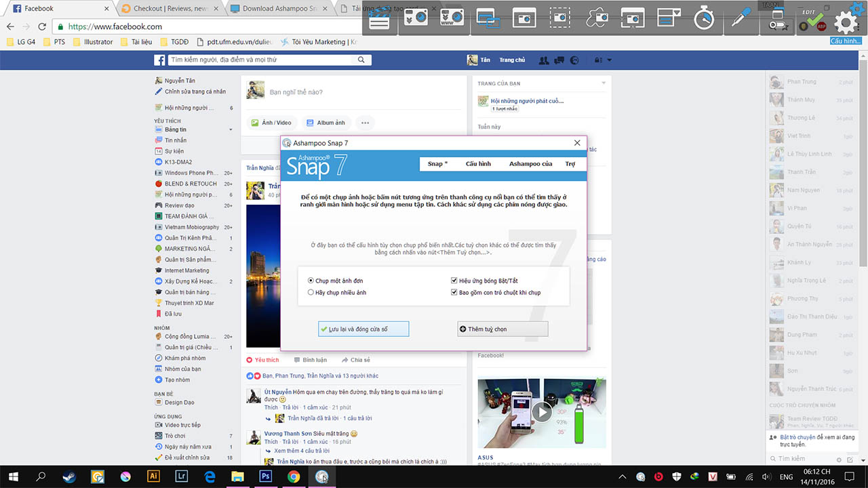This screenshot has height=488, width=868.
Task: Open settings gear in Snap toolbar
Action: [x=846, y=22]
